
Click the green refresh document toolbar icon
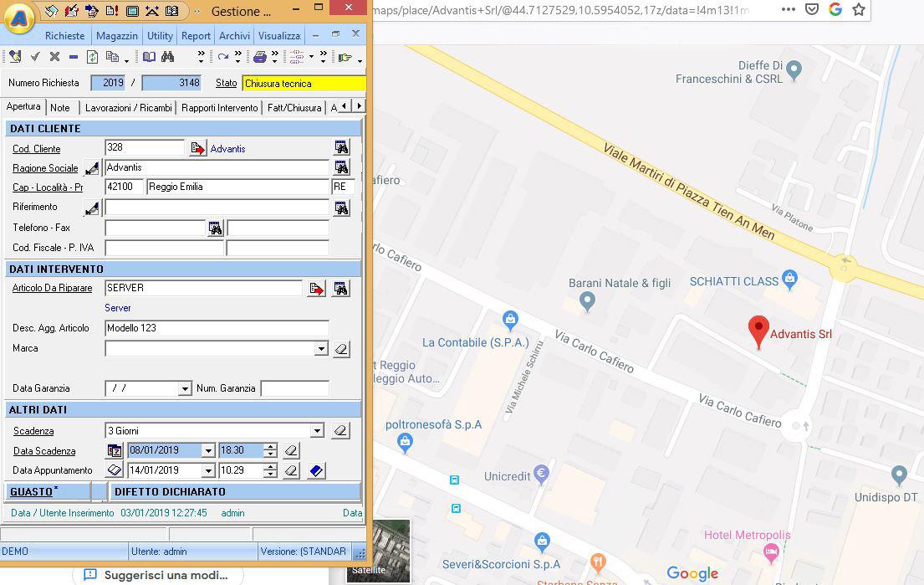(93, 58)
